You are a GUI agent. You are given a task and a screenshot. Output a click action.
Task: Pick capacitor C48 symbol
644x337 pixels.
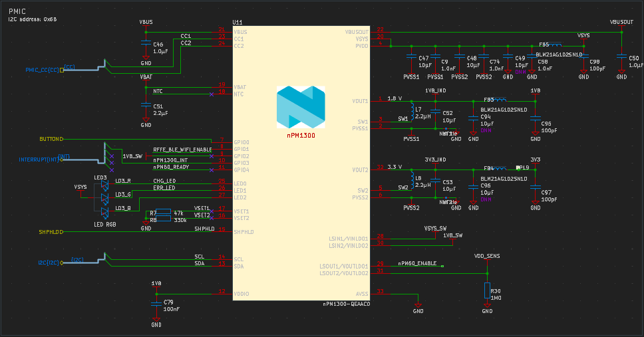pos(459,56)
